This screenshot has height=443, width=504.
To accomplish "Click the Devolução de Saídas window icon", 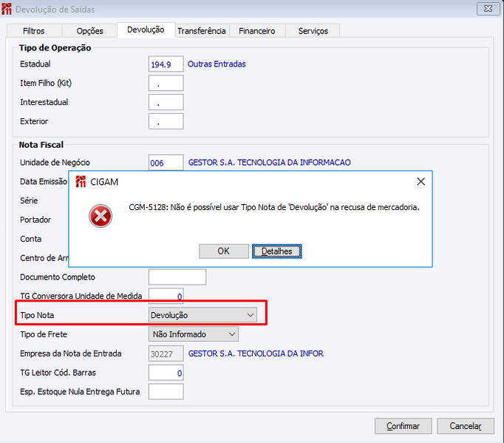I will (7, 9).
